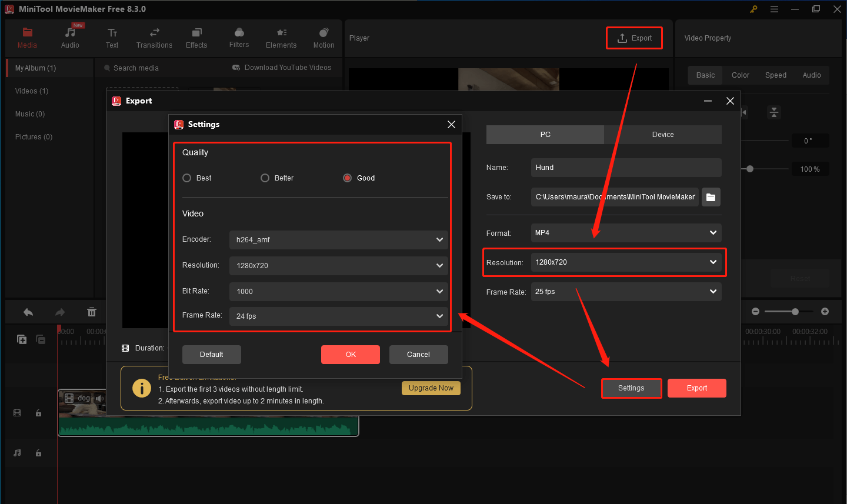Expand the Encoder dropdown h264_amf
847x504 pixels.
(x=338, y=240)
